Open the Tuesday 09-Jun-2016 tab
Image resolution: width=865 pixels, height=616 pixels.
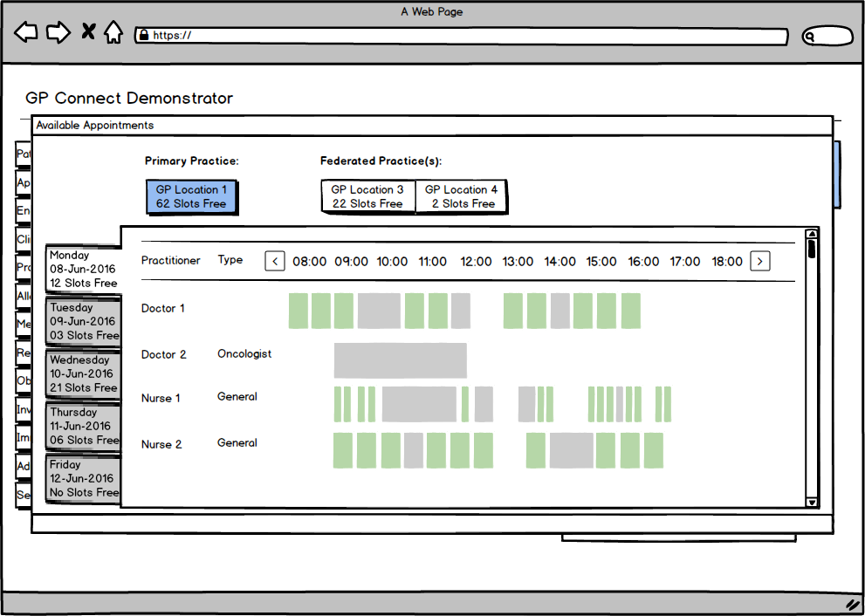pos(83,321)
